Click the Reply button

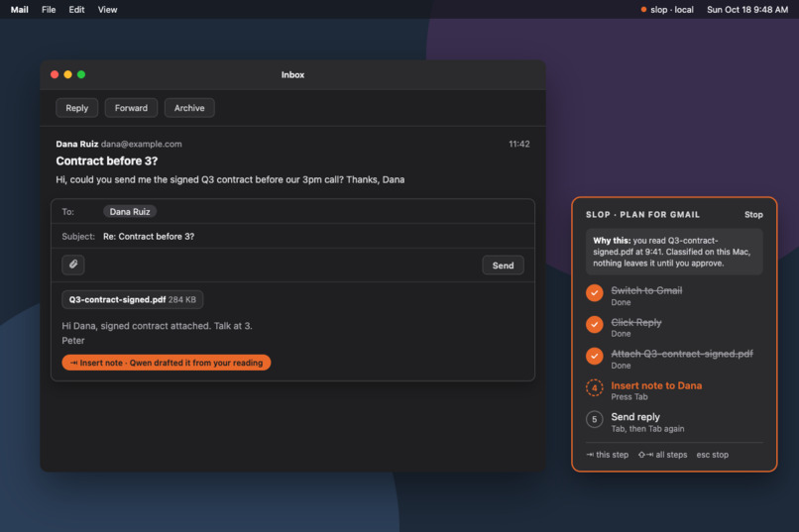[x=77, y=108]
